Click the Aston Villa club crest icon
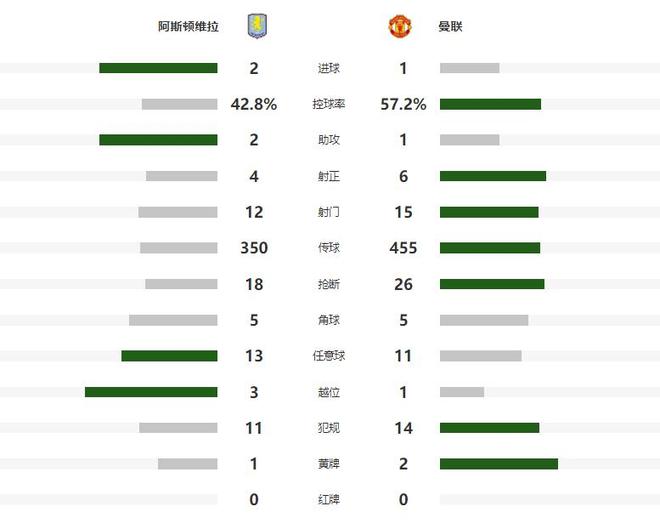The width and height of the screenshot is (660, 529). (x=258, y=27)
